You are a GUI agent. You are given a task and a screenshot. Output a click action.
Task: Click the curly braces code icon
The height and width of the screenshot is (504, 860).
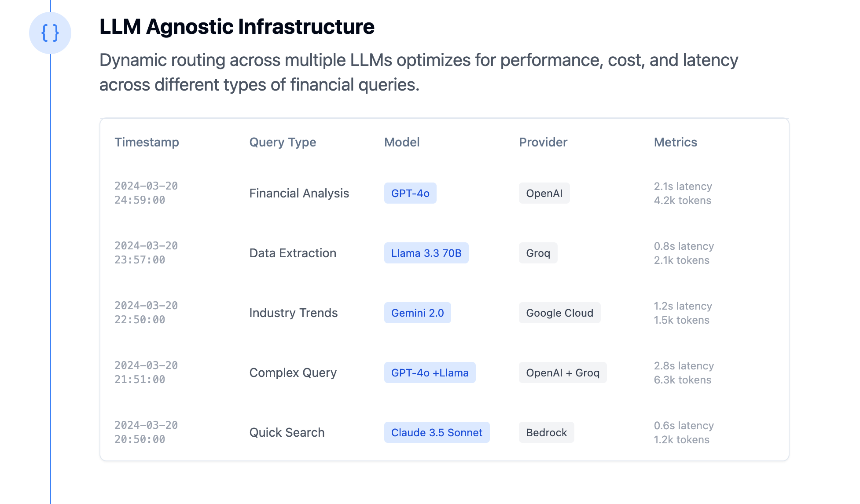pos(50,33)
